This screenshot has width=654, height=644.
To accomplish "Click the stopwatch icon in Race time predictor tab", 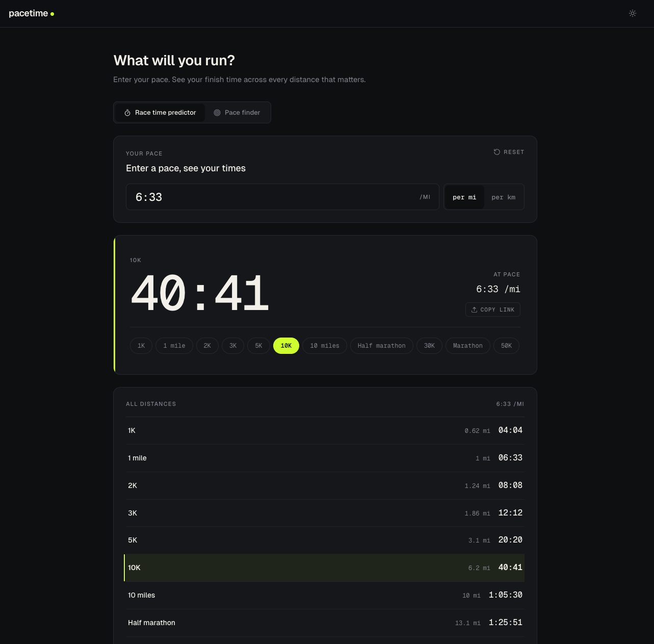I will point(127,113).
